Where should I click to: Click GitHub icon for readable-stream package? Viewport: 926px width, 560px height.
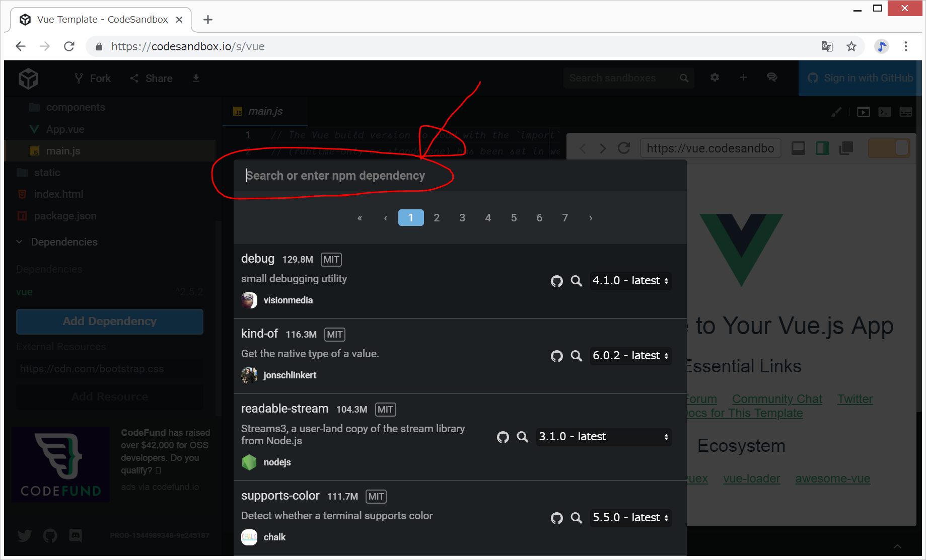click(x=503, y=437)
